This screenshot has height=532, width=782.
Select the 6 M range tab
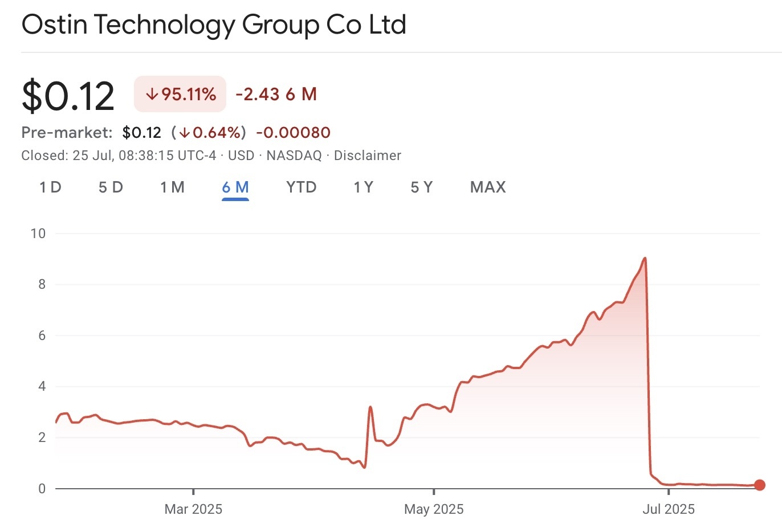[x=235, y=187]
